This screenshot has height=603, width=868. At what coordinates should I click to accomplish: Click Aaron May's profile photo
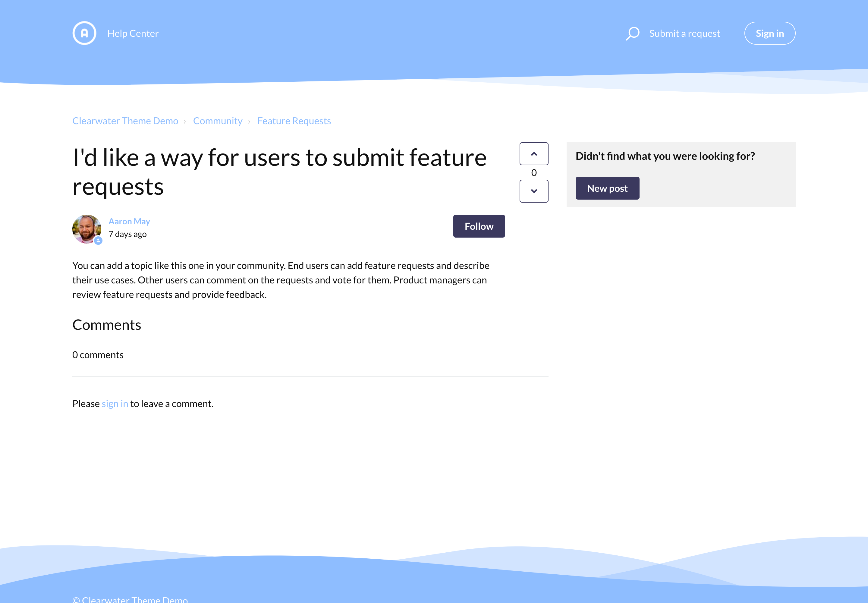click(86, 228)
